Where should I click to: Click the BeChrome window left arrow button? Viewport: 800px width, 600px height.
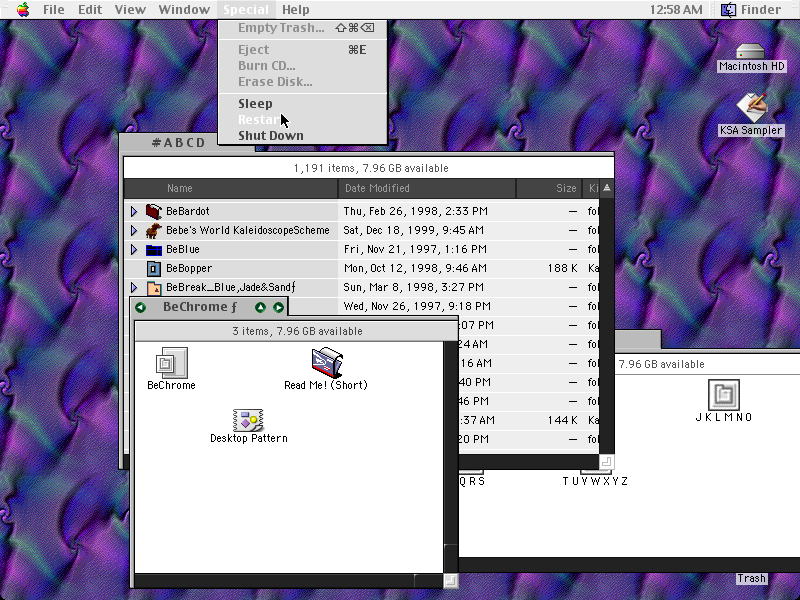click(x=140, y=307)
